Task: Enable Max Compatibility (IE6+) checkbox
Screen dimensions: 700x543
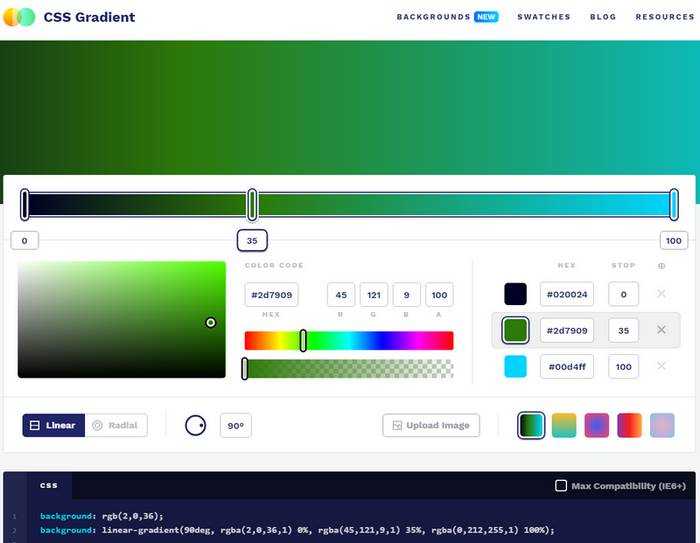Action: (561, 486)
